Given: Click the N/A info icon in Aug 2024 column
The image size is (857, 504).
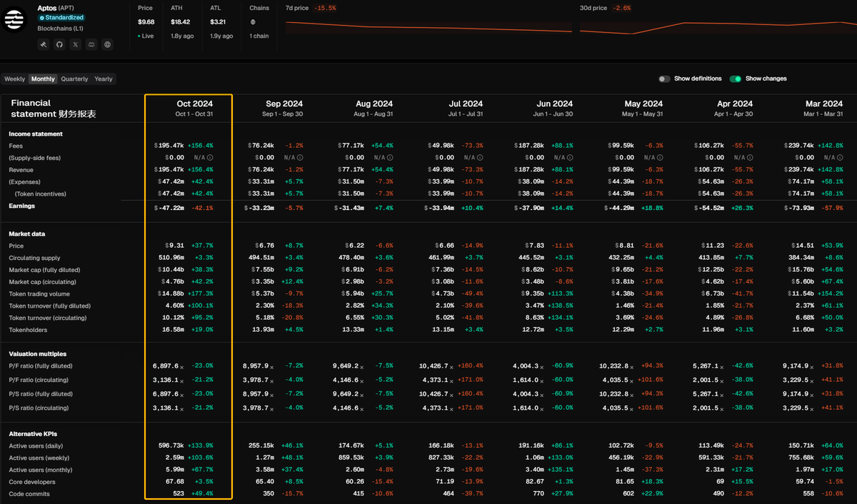Looking at the screenshot, I should 390,158.
